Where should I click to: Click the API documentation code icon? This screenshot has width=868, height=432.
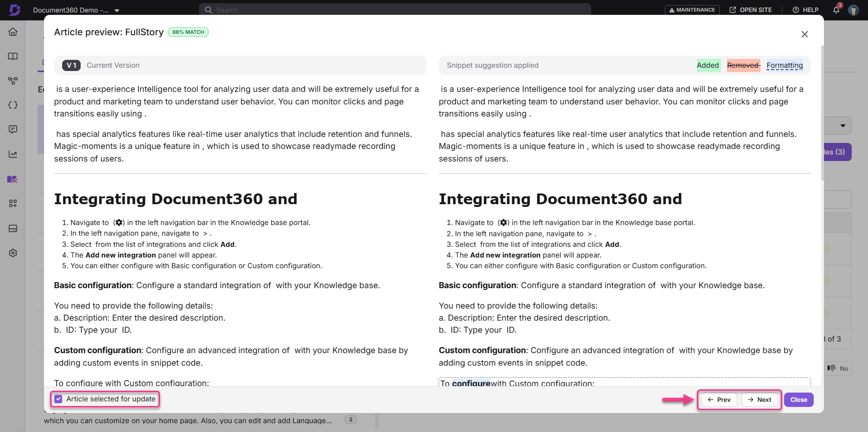(x=13, y=105)
